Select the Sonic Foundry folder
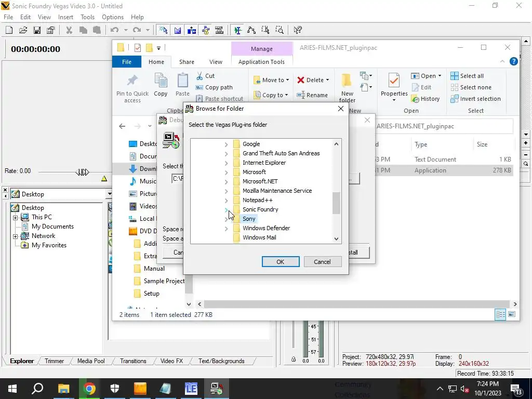The height and width of the screenshot is (399, 532). pos(260,209)
